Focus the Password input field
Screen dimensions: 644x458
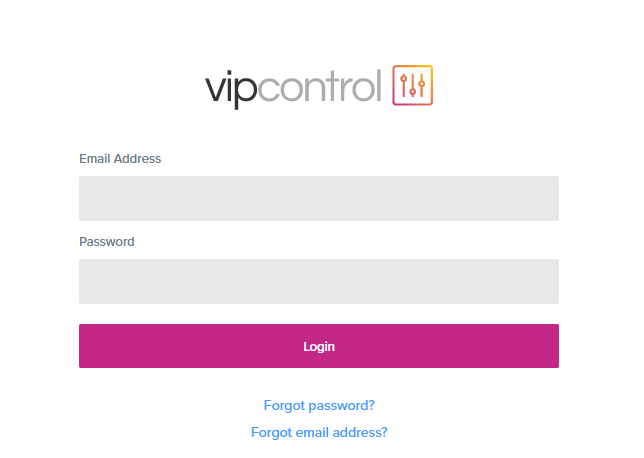319,281
